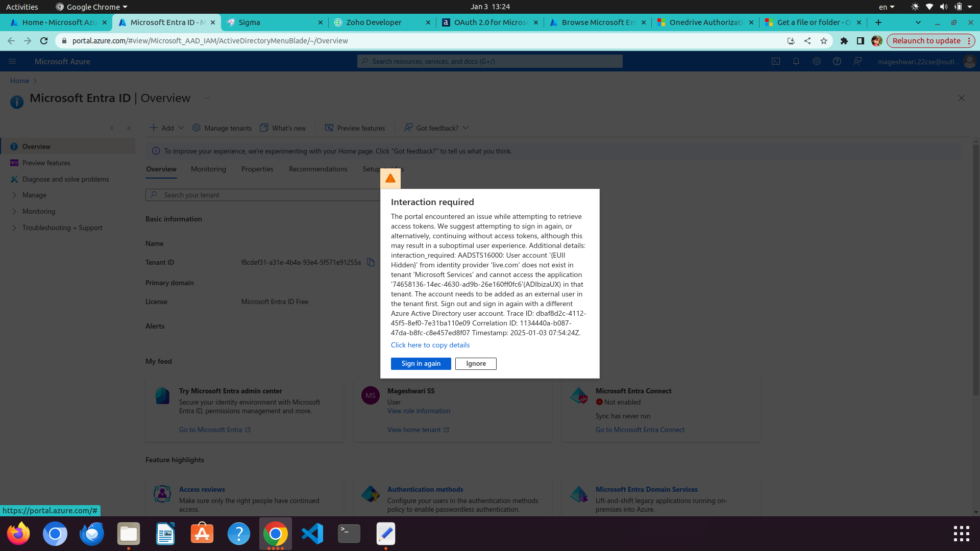980x551 pixels.
Task: Open feedback icon in Azure header
Action: 857,61
